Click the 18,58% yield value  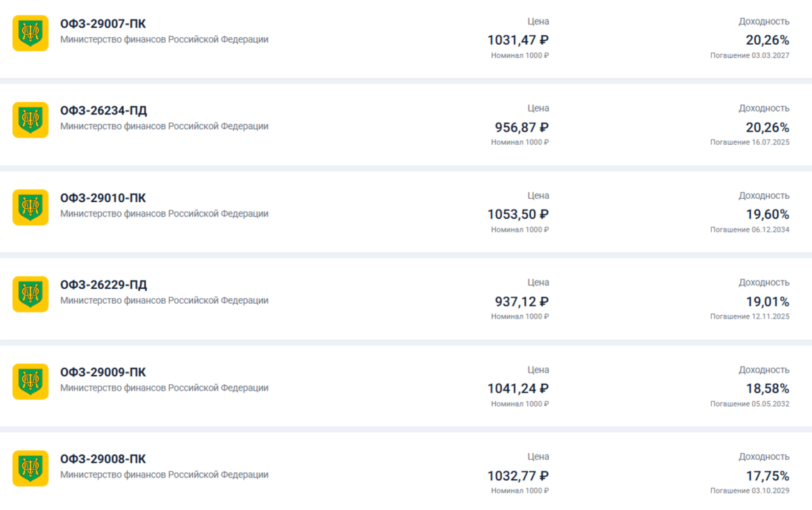(767, 389)
